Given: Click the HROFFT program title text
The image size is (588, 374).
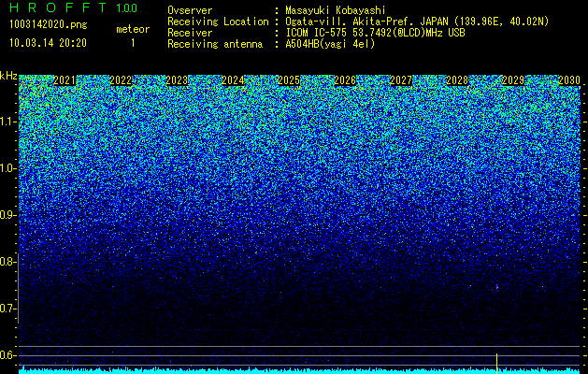Looking at the screenshot, I should point(57,7).
